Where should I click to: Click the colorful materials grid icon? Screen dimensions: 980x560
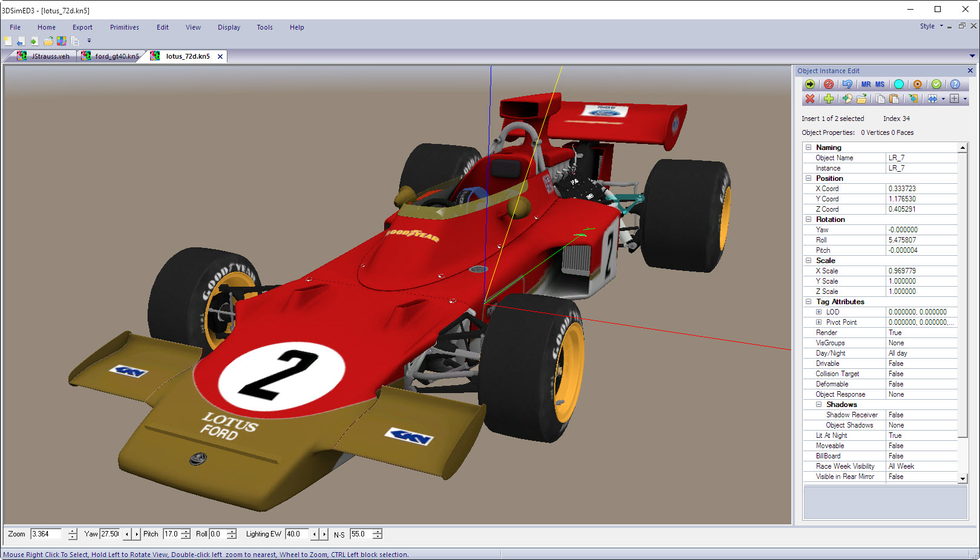(x=62, y=41)
